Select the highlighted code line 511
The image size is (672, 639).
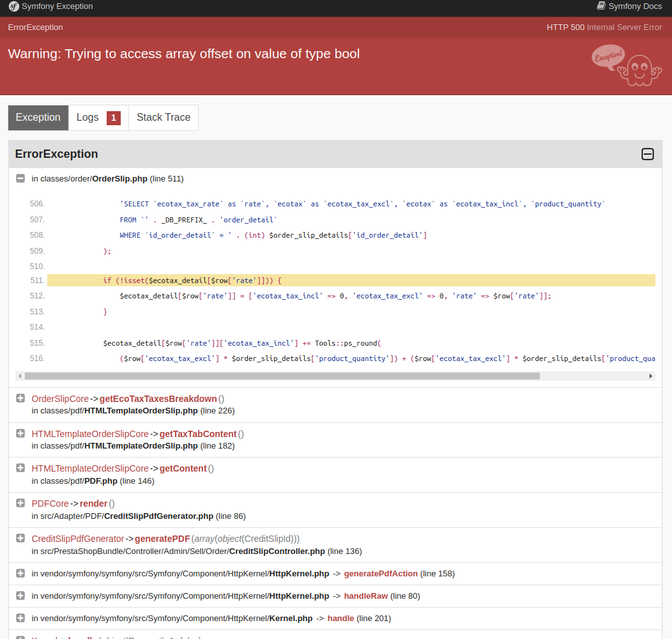(x=256, y=280)
